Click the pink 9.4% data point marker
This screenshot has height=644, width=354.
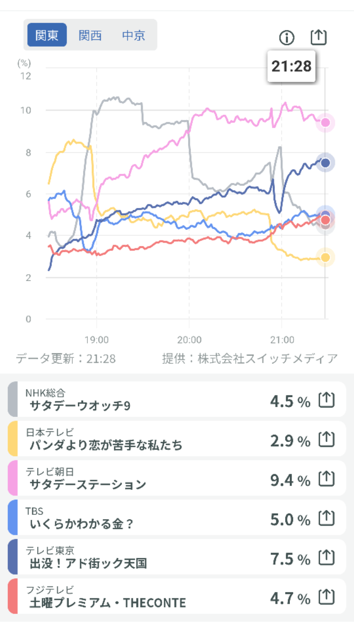[326, 123]
